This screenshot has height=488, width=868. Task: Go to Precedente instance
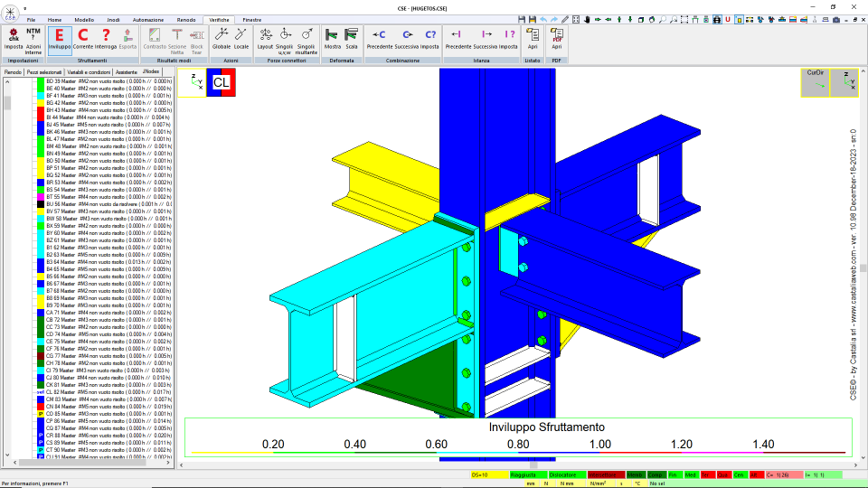tap(458, 39)
